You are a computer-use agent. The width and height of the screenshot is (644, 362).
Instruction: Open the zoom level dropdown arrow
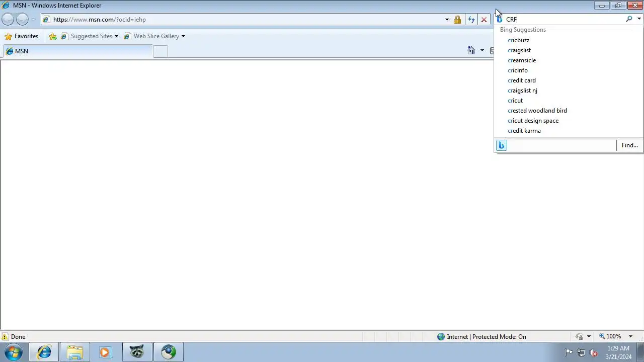coord(630,336)
